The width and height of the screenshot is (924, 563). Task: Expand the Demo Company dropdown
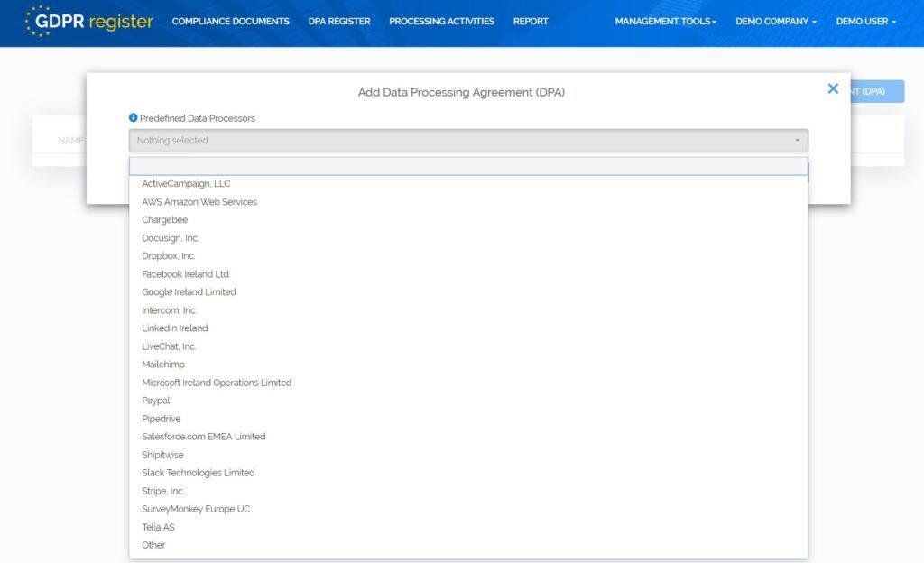tap(776, 21)
